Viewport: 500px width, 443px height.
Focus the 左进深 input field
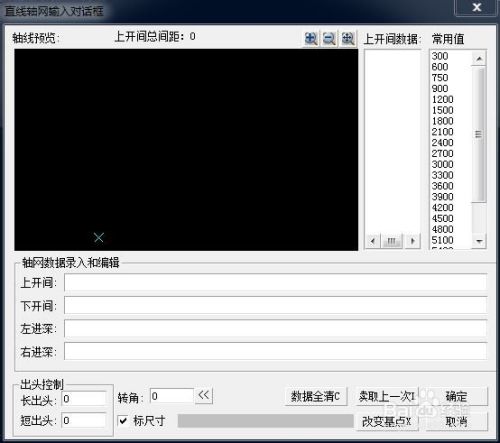[275, 328]
